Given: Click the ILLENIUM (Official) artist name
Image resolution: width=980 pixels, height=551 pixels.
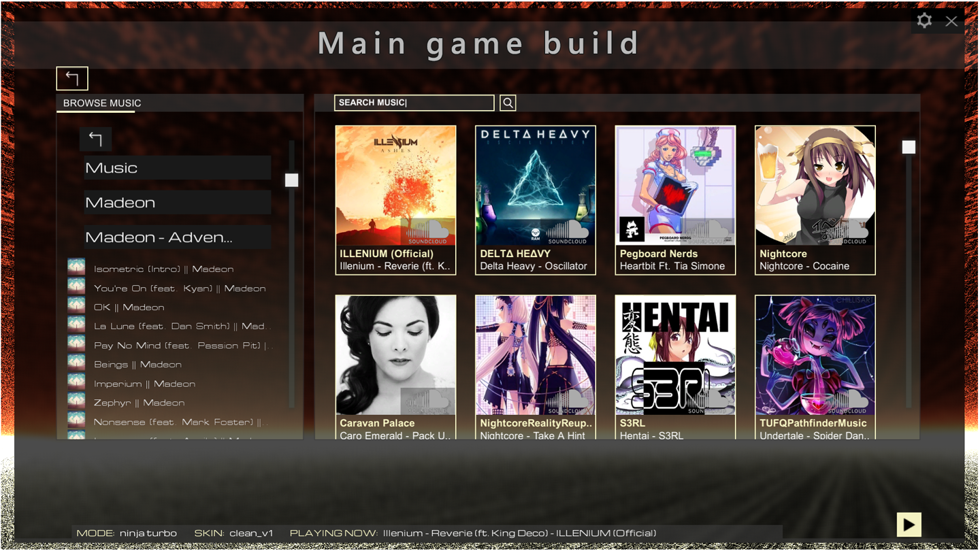Looking at the screenshot, I should 387,254.
